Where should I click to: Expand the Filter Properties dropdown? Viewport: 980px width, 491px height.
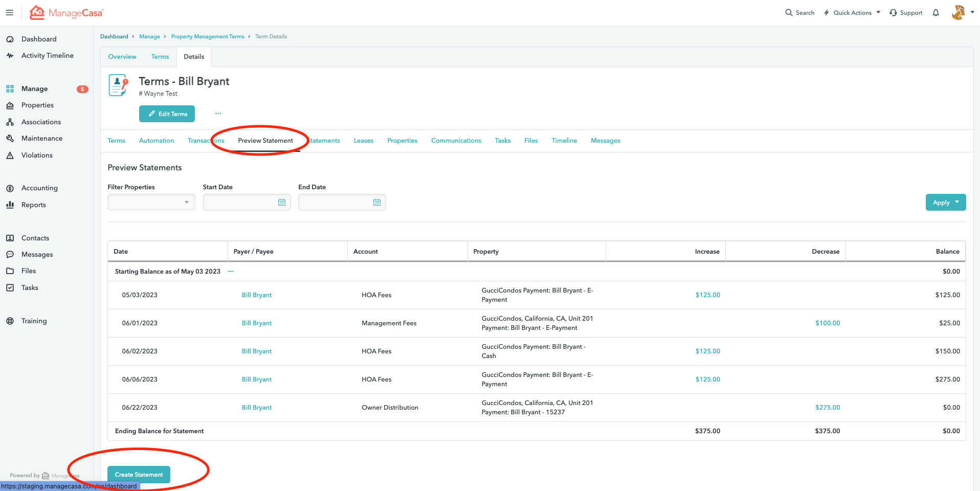pos(151,203)
